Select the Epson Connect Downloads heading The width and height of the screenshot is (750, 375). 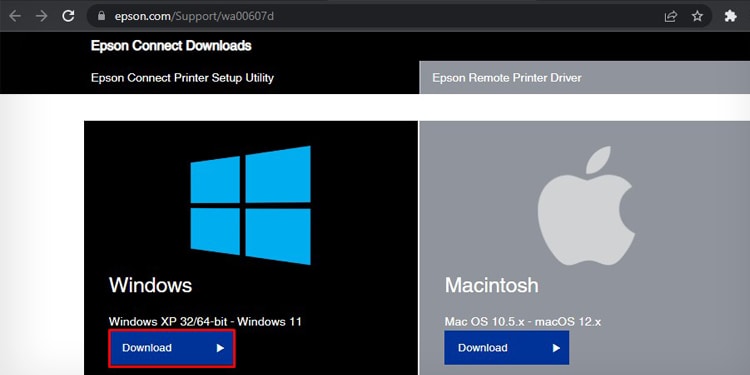[171, 46]
